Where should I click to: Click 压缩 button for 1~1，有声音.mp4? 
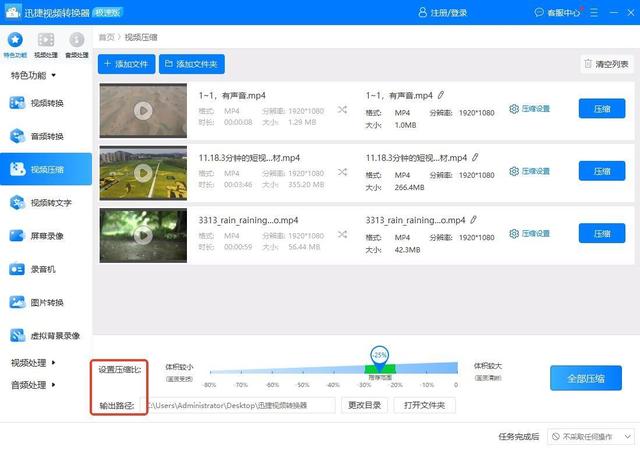(602, 109)
